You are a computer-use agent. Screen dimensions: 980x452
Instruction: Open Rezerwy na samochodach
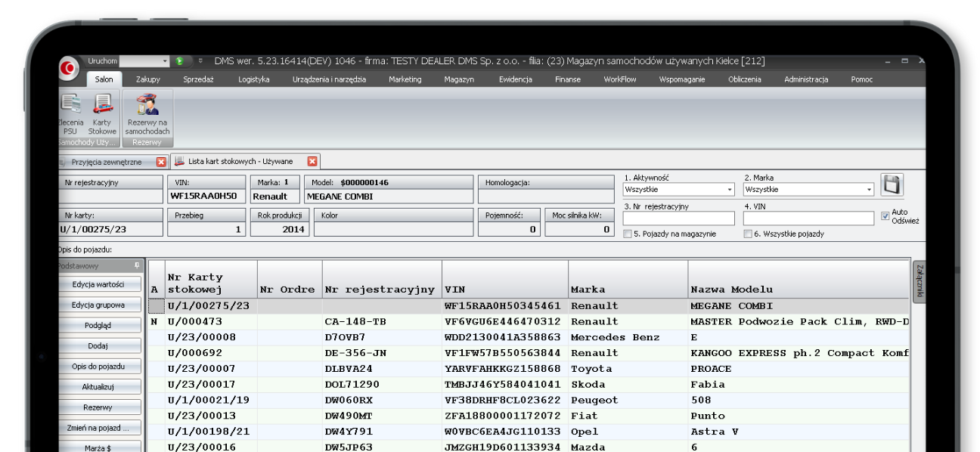(x=147, y=113)
